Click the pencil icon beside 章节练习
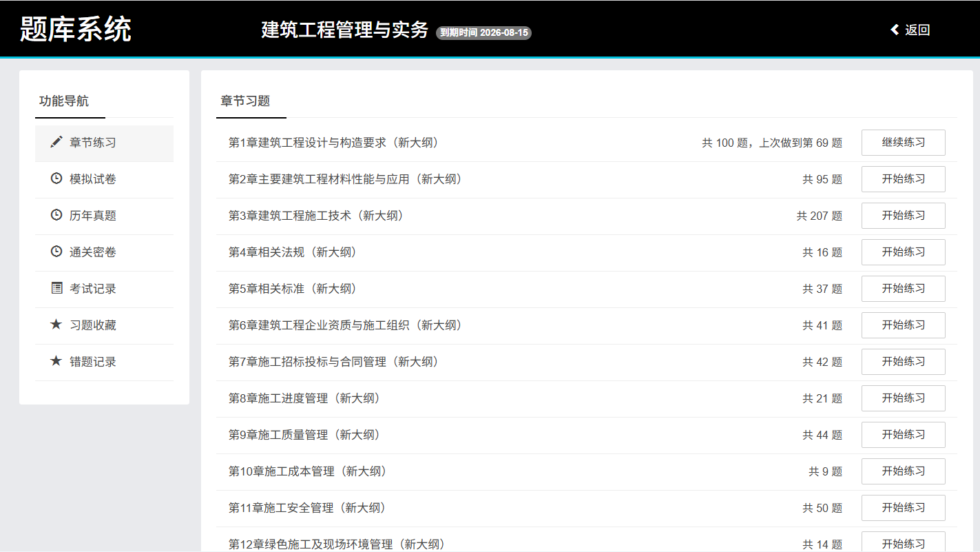This screenshot has height=552, width=980. click(56, 143)
